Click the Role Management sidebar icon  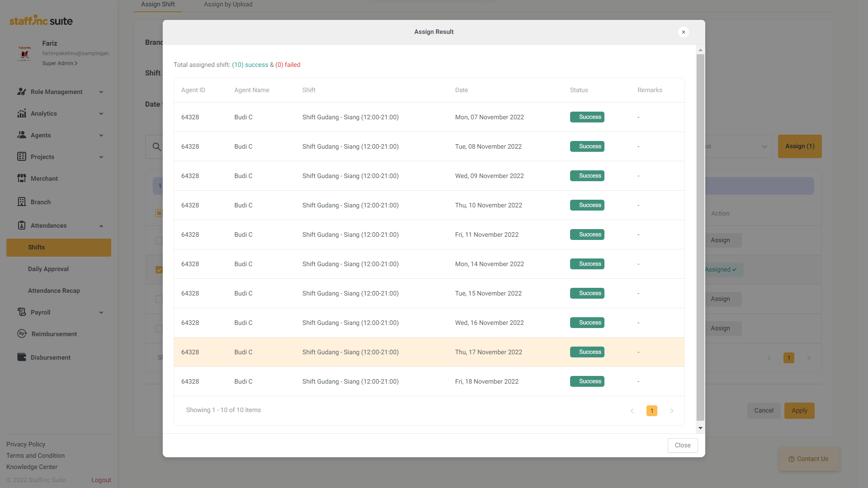(x=21, y=92)
